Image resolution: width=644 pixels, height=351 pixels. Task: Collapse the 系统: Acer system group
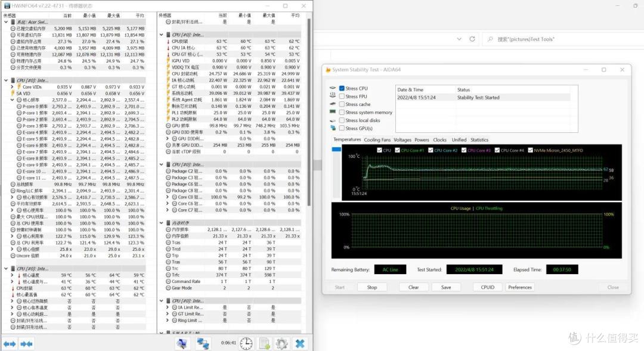pyautogui.click(x=6, y=22)
